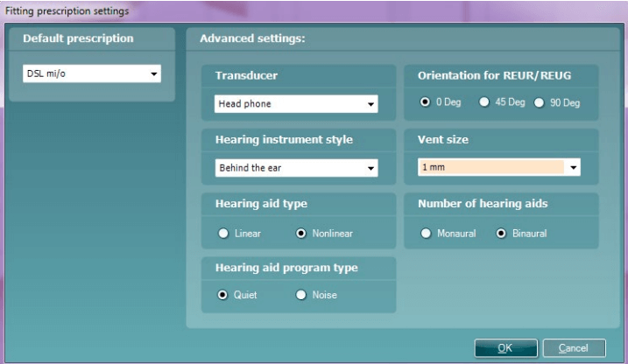Choose the 45 Deg orientation option
Viewport: 628px width, 364px height.
point(484,102)
